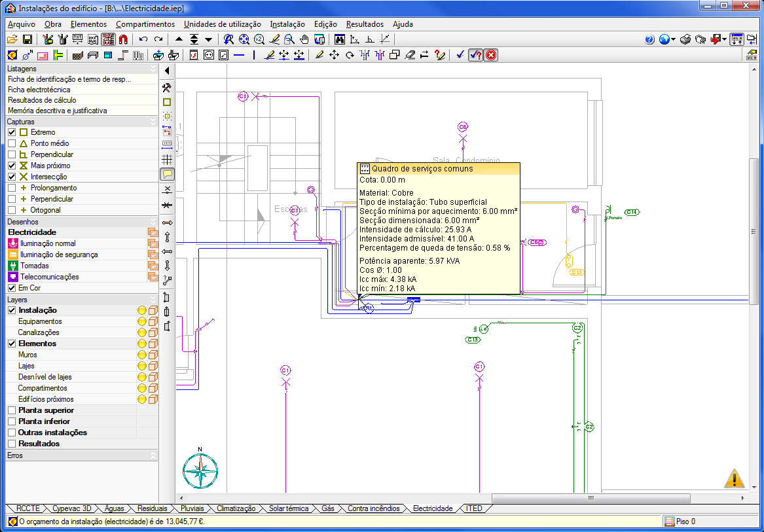Collapse the Layers panel section
Screen dimensions: 764x532
153,300
